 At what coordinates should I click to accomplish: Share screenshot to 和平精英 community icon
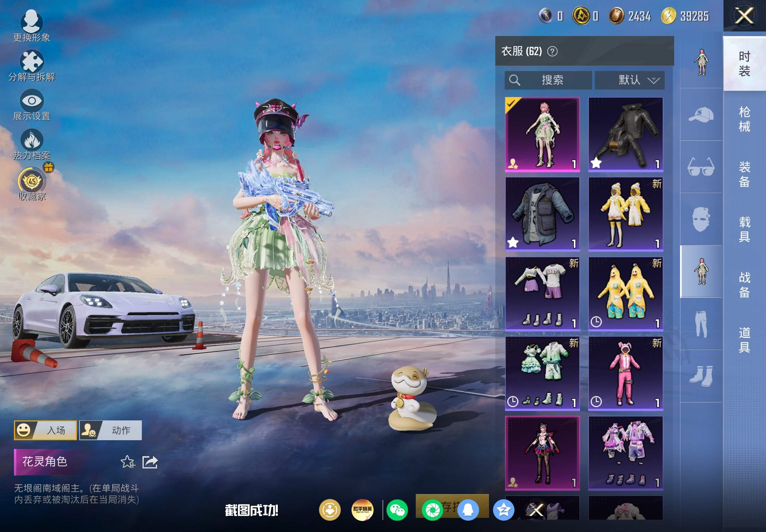(x=363, y=510)
